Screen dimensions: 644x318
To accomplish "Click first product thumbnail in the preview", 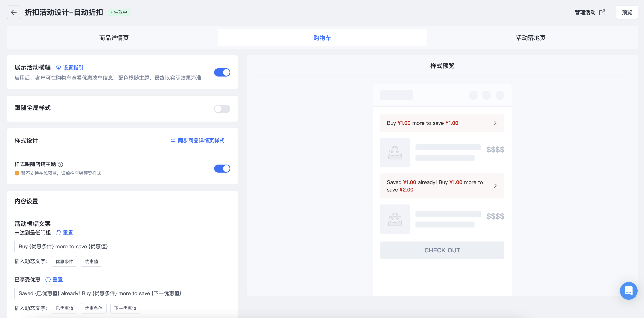I will coord(395,153).
